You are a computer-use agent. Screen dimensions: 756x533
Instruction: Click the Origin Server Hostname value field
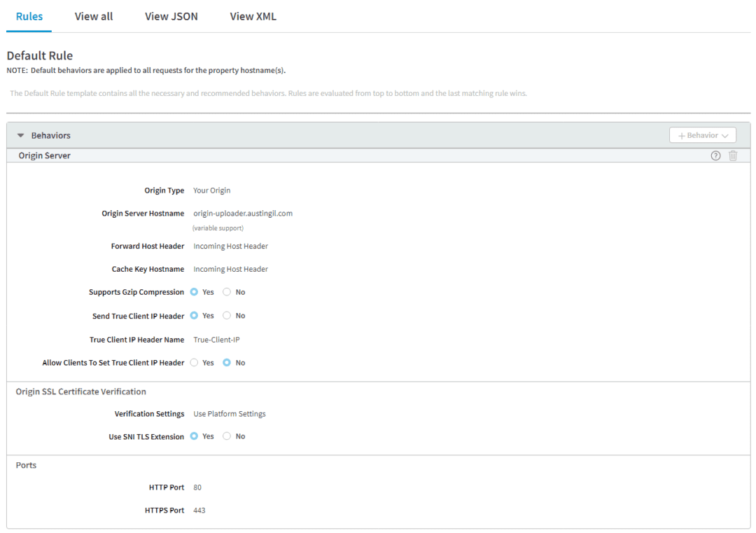pyautogui.click(x=243, y=214)
